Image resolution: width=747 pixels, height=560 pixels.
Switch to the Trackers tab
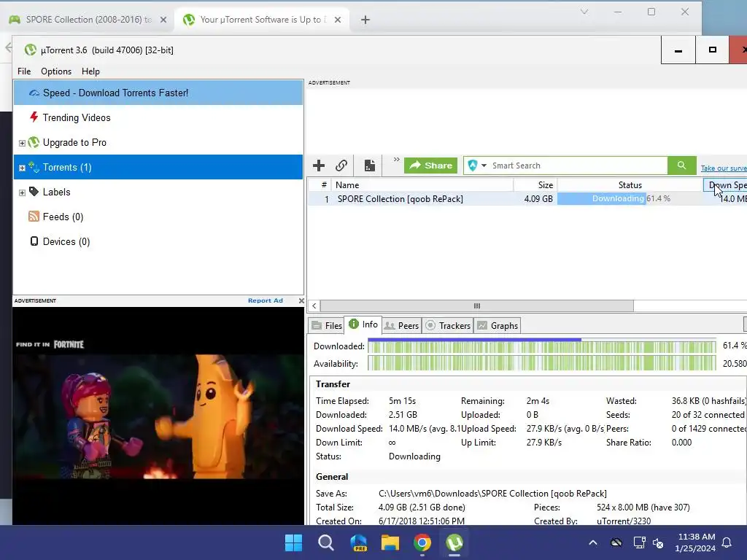(448, 326)
